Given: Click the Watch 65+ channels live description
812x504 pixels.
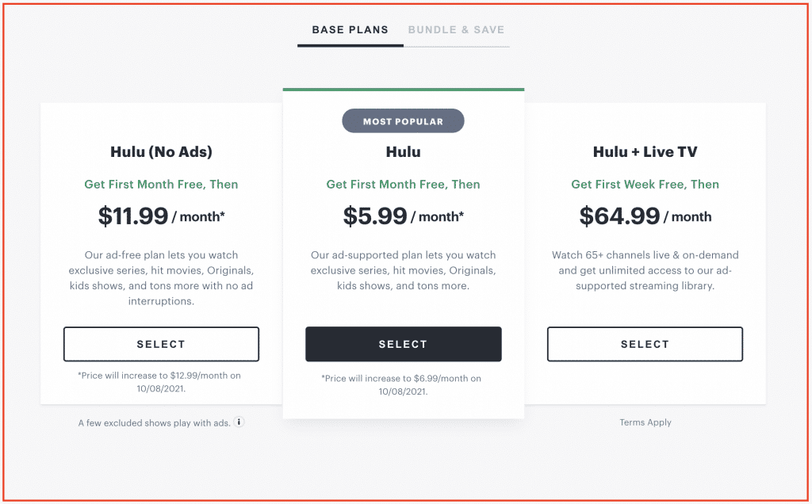Looking at the screenshot, I should point(645,270).
